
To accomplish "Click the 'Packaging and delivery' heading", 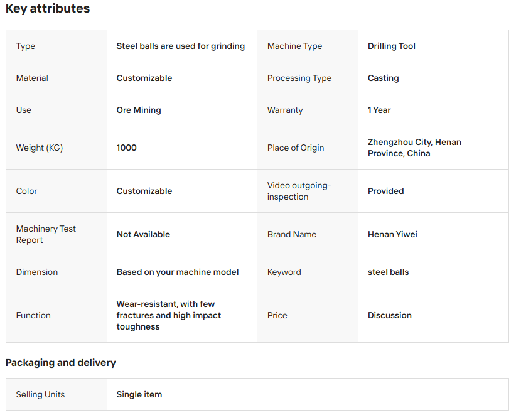I will pos(61,363).
